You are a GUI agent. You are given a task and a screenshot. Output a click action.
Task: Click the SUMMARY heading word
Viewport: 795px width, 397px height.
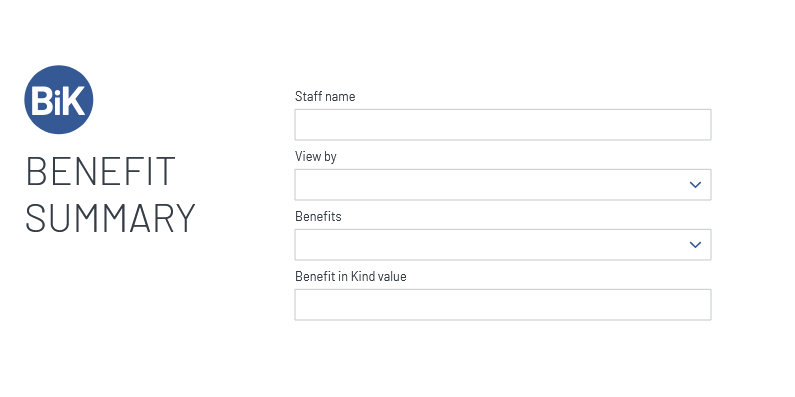[110, 218]
